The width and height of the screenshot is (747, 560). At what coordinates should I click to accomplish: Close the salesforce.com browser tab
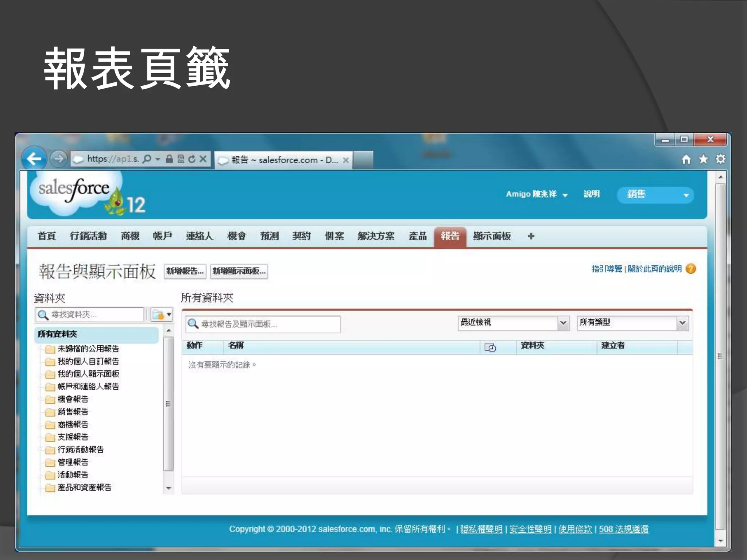(346, 160)
